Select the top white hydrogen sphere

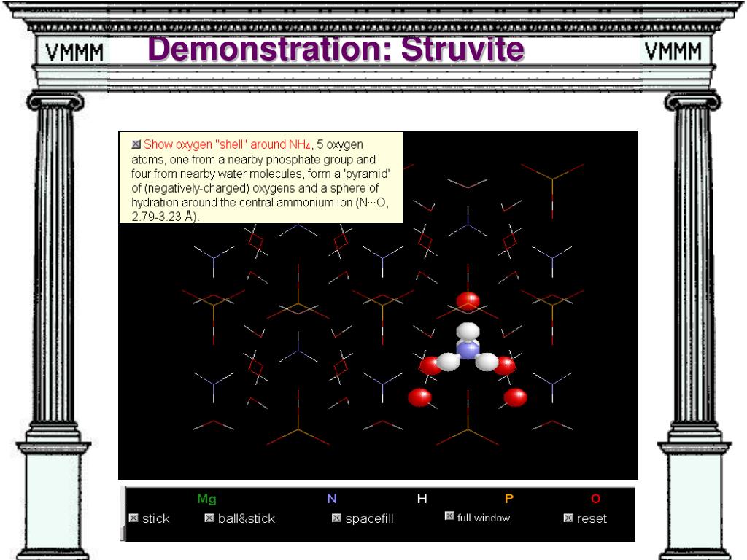coord(468,330)
